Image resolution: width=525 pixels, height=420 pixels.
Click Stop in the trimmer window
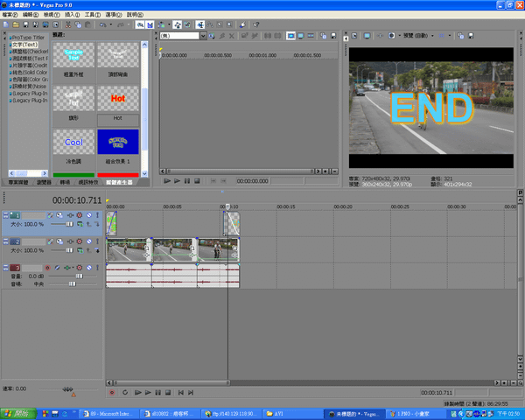197,181
